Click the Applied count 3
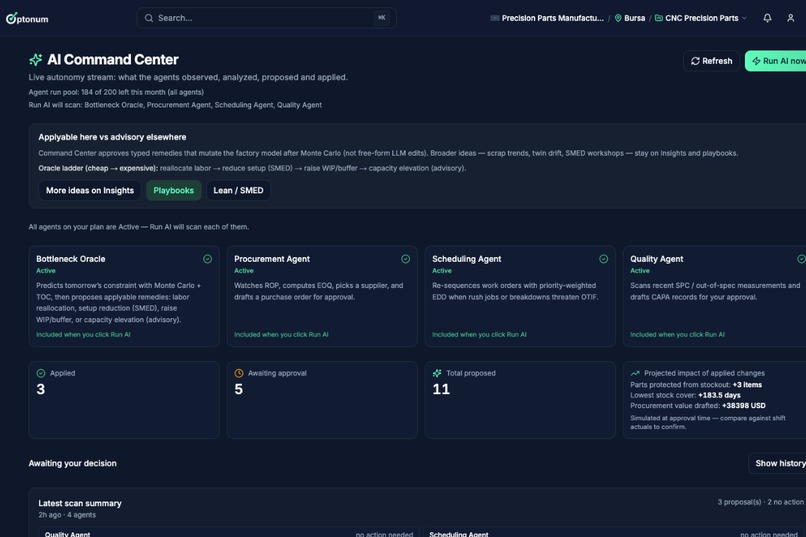 tap(41, 389)
